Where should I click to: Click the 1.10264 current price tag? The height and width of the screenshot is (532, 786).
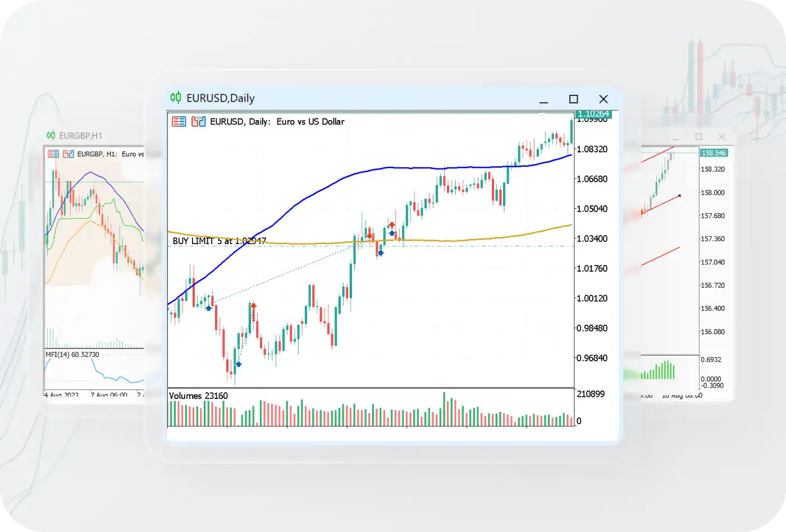tap(593, 114)
